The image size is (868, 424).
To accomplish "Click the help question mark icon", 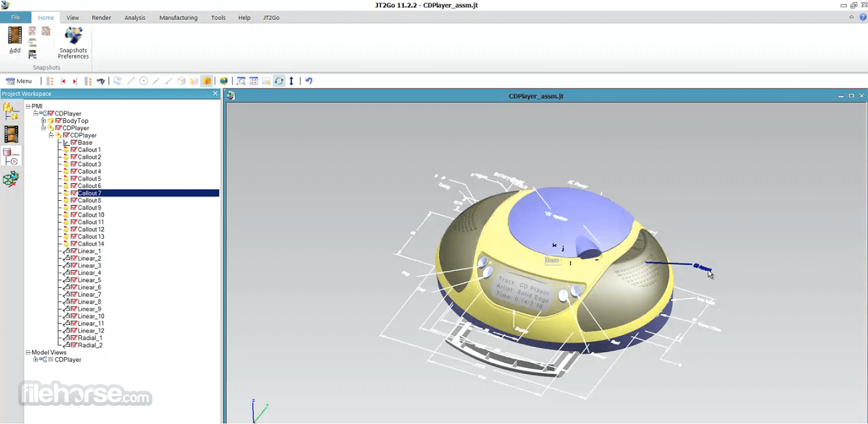I will (x=863, y=17).
